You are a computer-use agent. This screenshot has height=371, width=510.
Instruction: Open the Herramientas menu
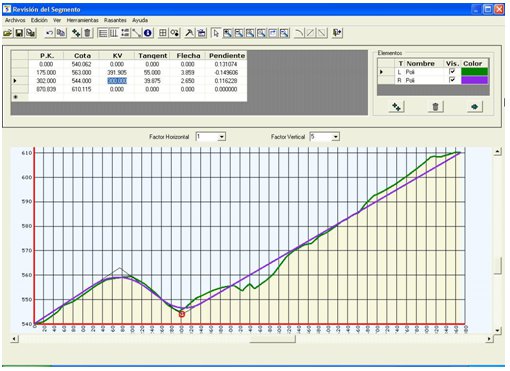pos(83,20)
